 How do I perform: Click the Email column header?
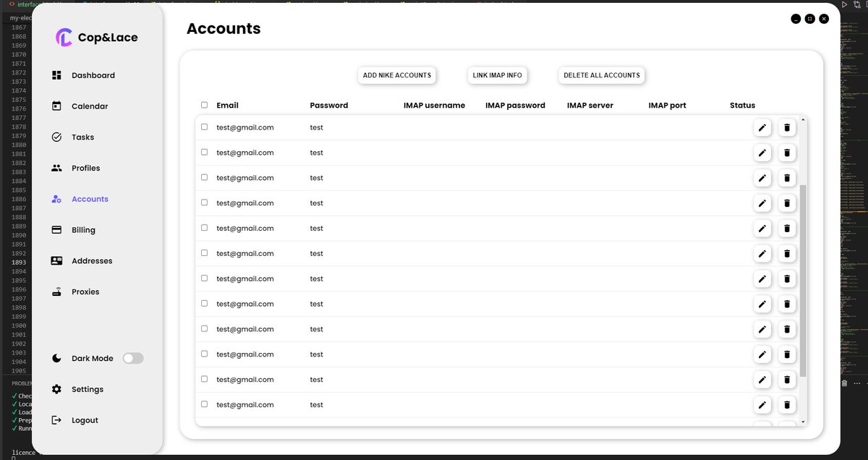point(227,105)
